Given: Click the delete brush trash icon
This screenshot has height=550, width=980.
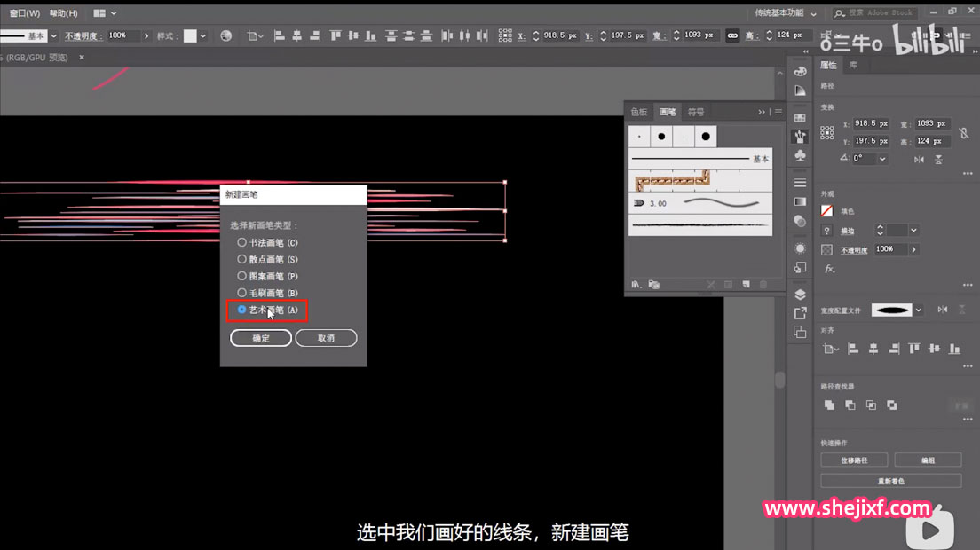Looking at the screenshot, I should 762,284.
